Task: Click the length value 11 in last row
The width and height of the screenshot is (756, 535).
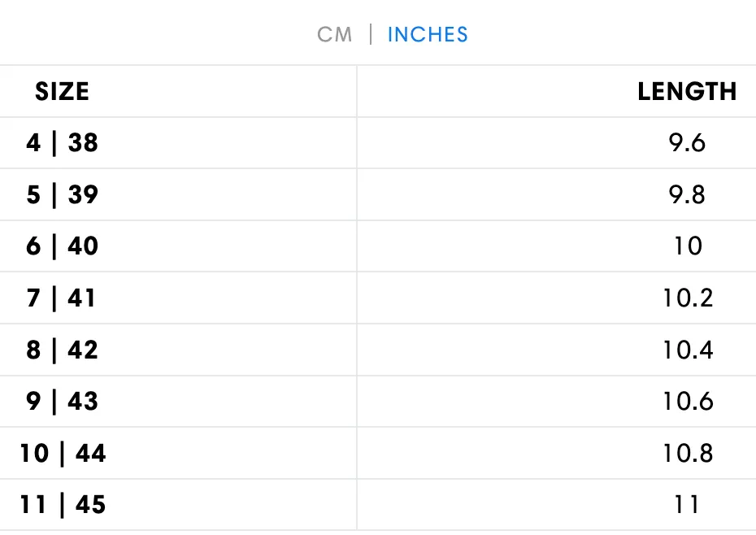Action: pyautogui.click(x=687, y=505)
